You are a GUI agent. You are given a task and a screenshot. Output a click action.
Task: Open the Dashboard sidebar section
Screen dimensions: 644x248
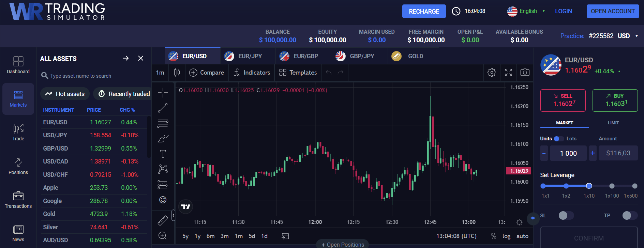tap(18, 65)
